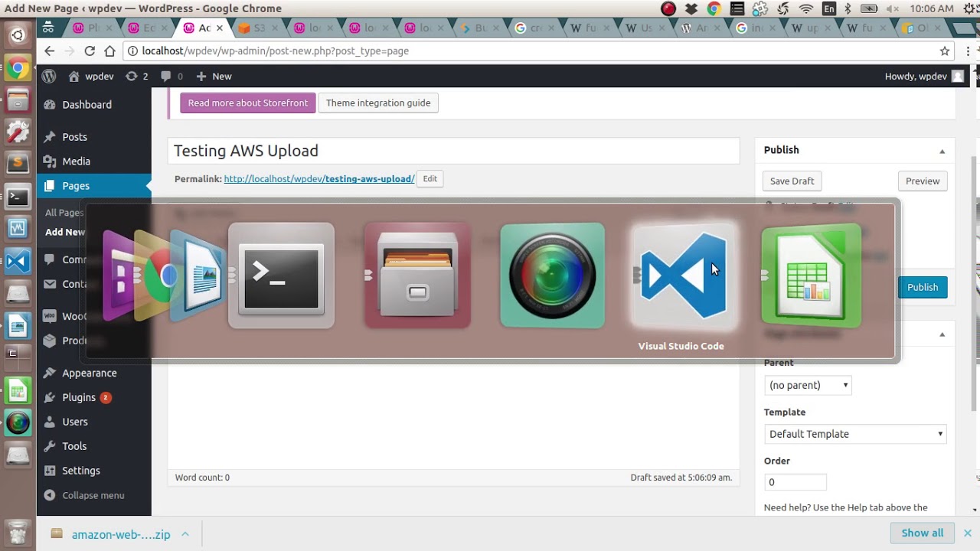Collapse the admin sidebar menu
Viewport: 980px width, 551px height.
84,495
